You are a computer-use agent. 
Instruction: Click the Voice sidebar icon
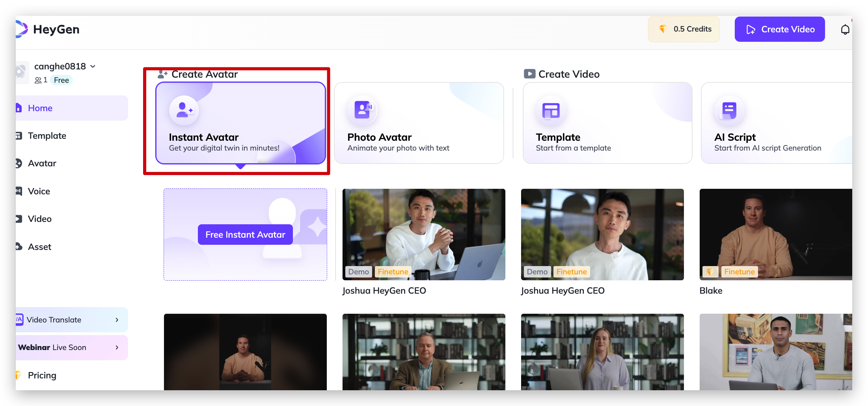[19, 191]
